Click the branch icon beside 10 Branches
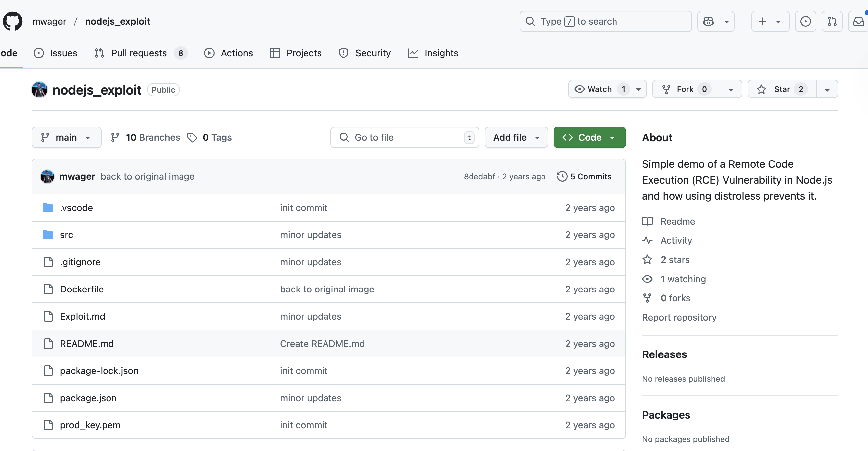The width and height of the screenshot is (868, 451). coord(115,137)
